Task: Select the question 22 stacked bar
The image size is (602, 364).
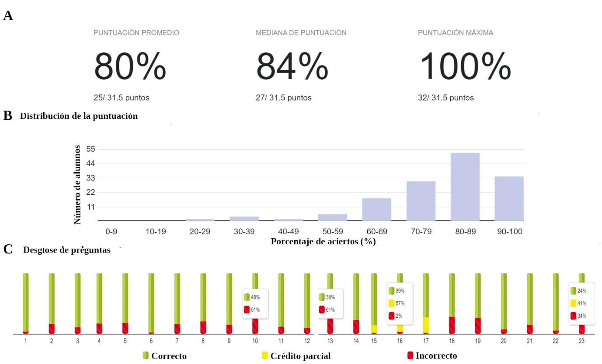Action: tap(556, 304)
